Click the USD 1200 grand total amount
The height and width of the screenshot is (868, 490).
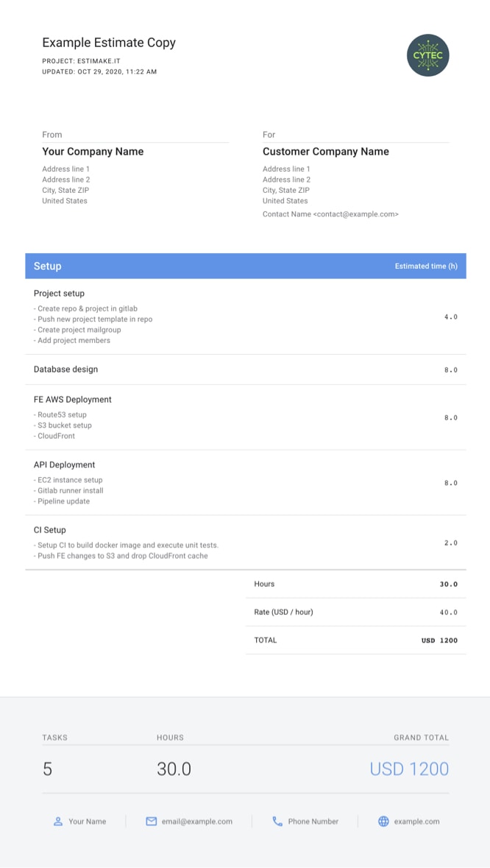[409, 769]
